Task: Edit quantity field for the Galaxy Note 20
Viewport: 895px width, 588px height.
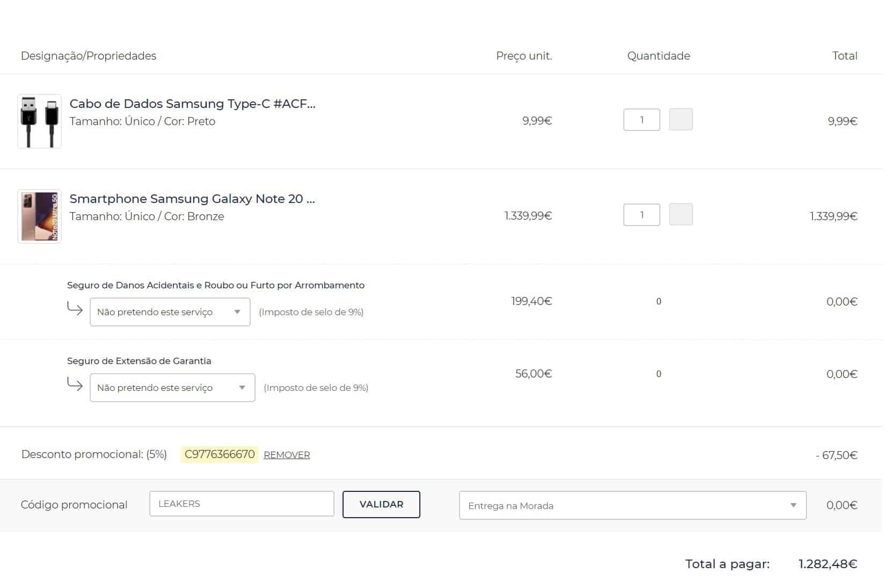Action: 642,215
